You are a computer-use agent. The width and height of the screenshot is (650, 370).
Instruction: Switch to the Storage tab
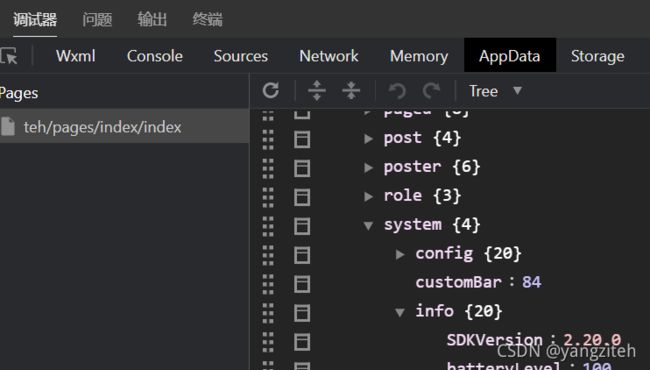tap(597, 56)
